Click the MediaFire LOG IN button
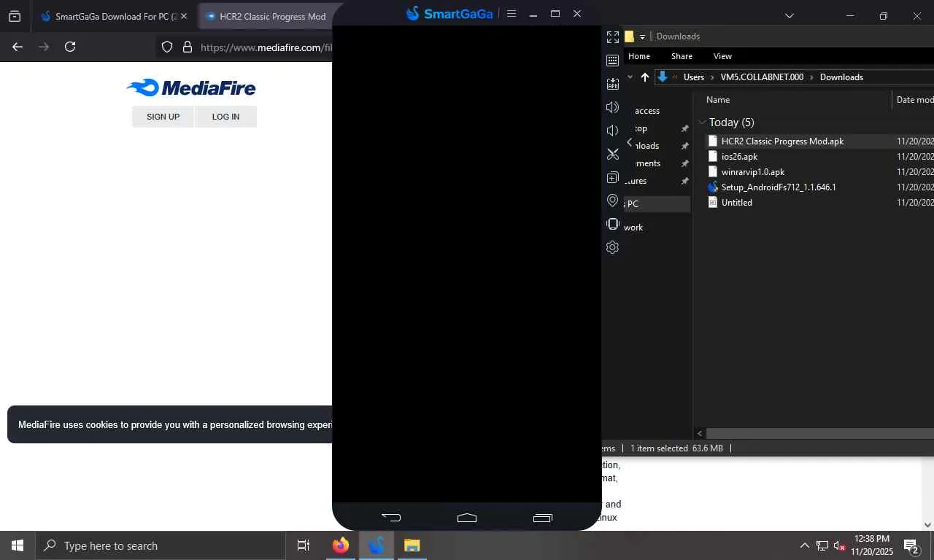 [225, 117]
